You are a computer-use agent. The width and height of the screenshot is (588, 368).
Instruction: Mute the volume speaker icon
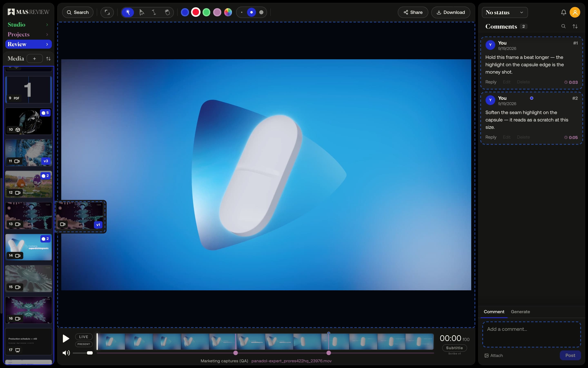(66, 353)
